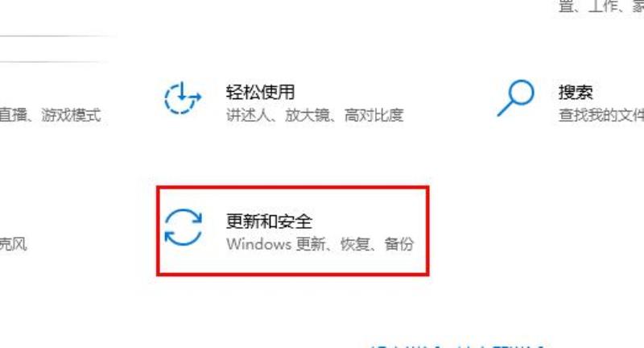Click the '讲述人' text under 轻松使用
Image resolution: width=644 pixels, height=348 pixels.
click(x=249, y=115)
